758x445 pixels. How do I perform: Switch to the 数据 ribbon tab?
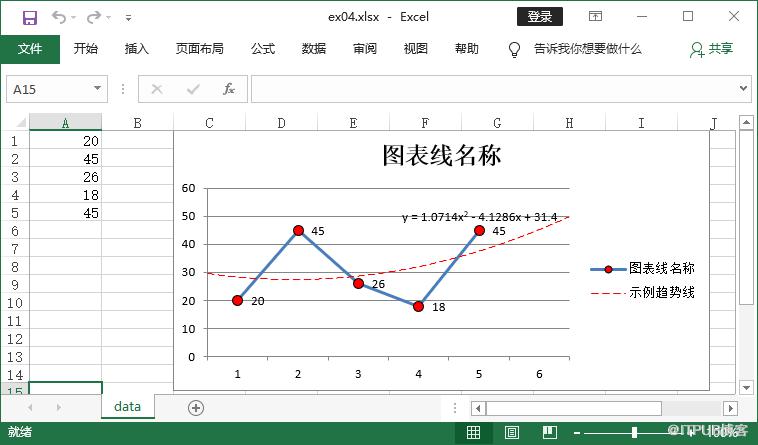pos(314,49)
